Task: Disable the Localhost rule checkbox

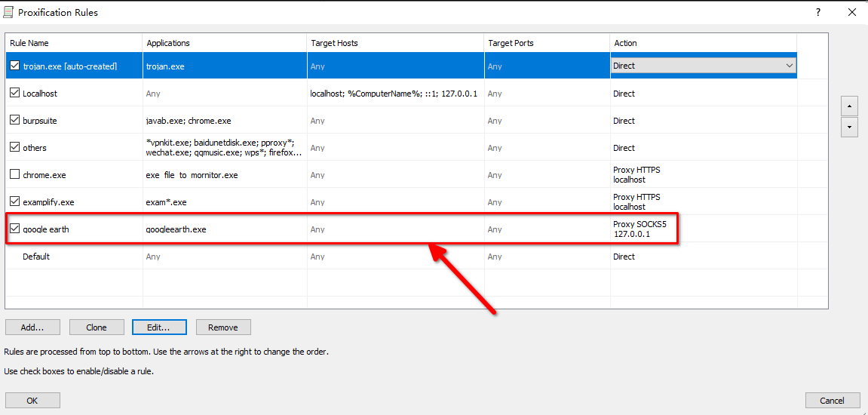Action: point(15,94)
